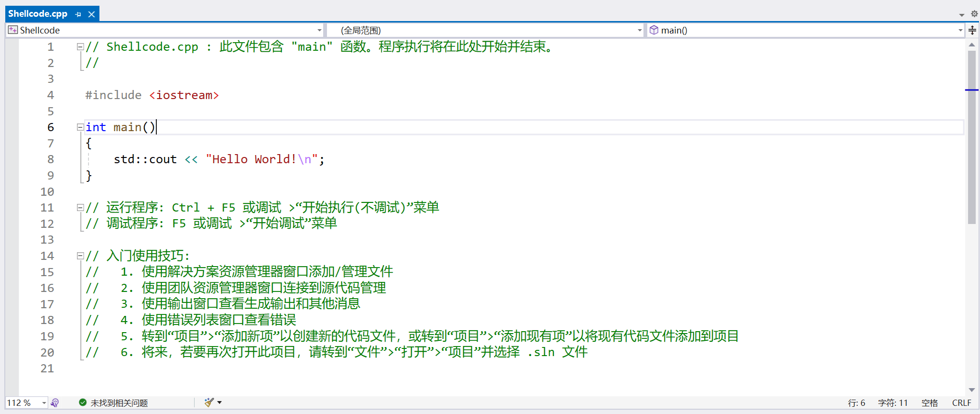Viewport: 980px width, 414px height.
Task: Click the vertical scrollbar down arrow
Action: coord(971,390)
